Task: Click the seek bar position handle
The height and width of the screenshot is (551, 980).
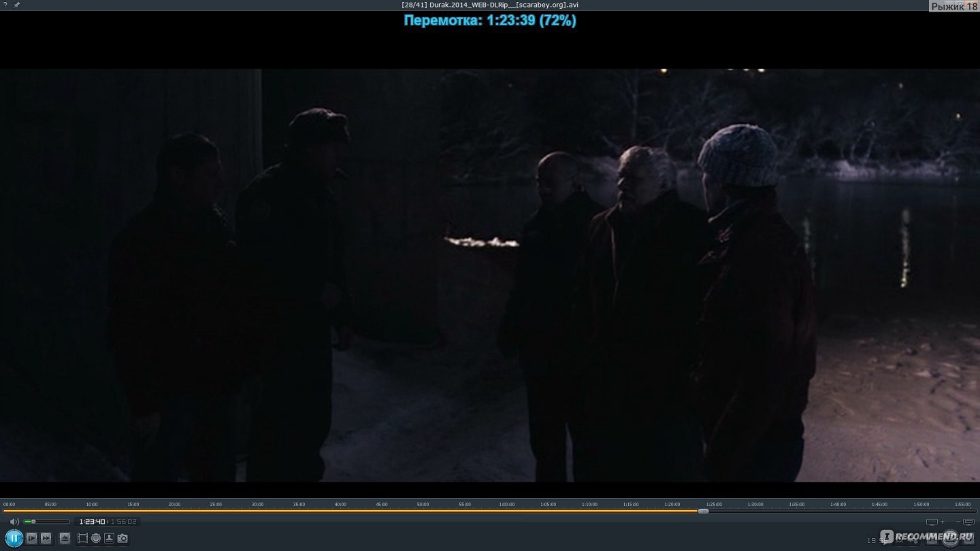Action: [703, 511]
